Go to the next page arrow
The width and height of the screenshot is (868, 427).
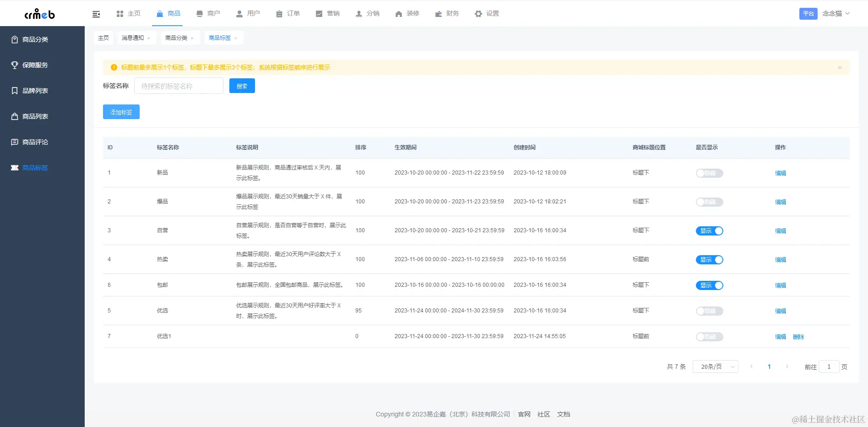(x=787, y=367)
